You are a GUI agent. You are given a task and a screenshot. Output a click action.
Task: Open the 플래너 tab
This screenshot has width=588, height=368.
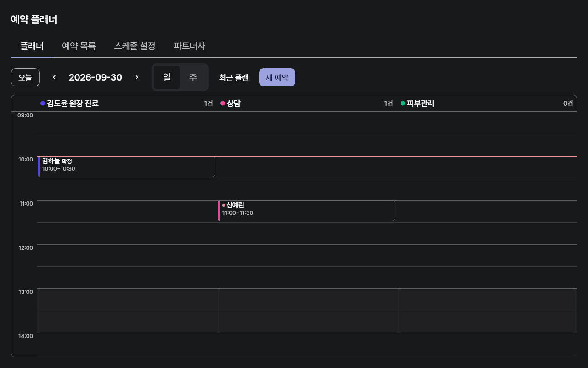coord(32,46)
